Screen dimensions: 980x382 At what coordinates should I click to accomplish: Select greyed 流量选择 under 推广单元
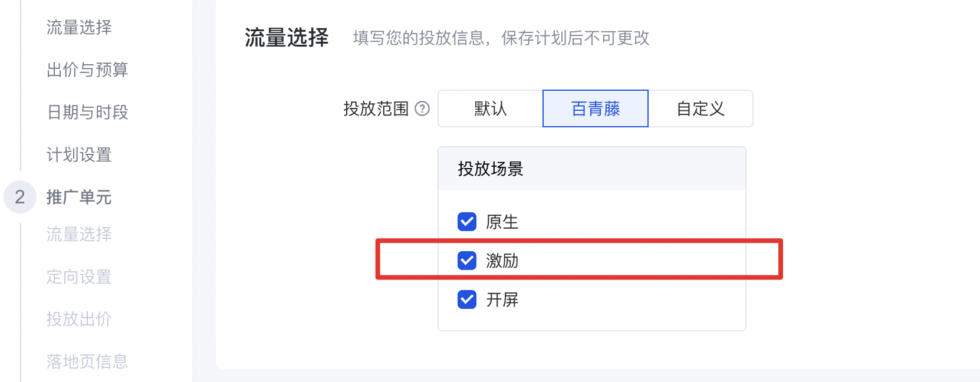pyautogui.click(x=79, y=234)
